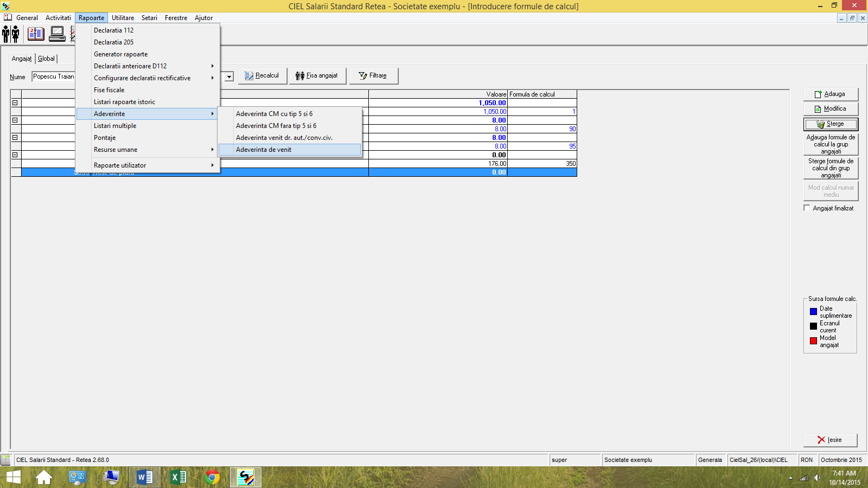
Task: Open the Utilitare menu
Action: [123, 18]
